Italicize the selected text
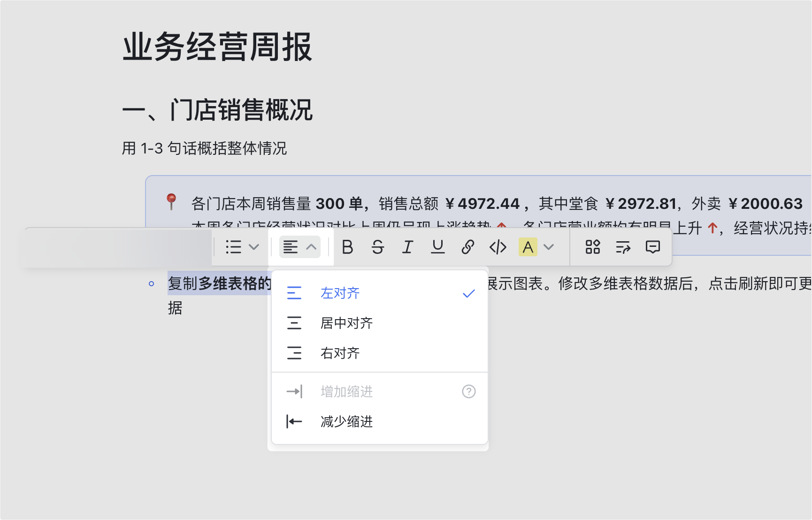The height and width of the screenshot is (520, 812). point(407,247)
